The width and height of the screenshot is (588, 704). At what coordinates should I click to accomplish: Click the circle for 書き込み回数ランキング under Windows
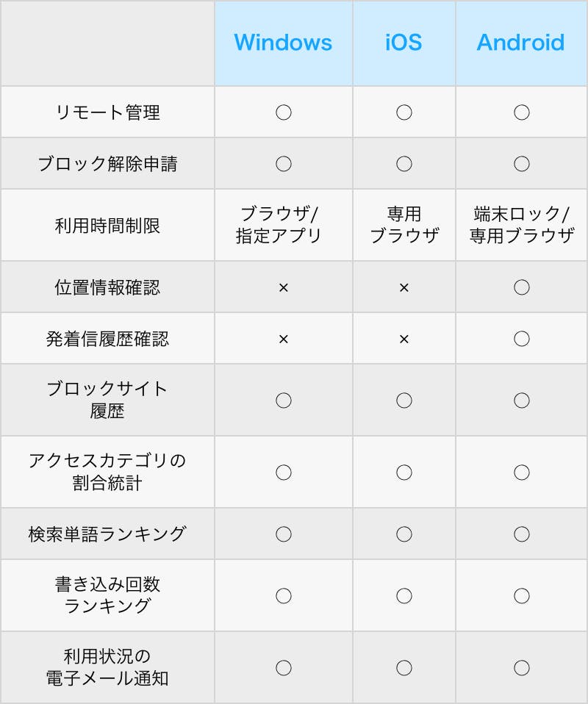tap(284, 596)
